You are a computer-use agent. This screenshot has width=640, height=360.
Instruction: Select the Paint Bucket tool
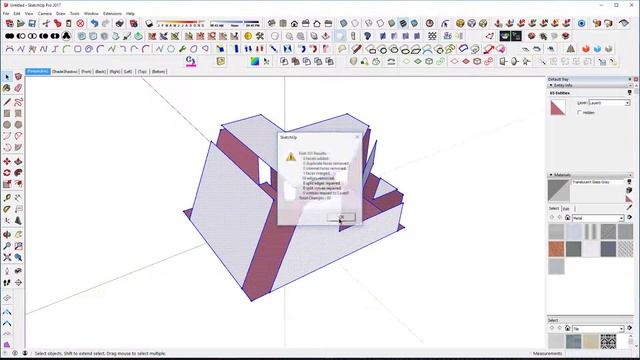(7, 88)
